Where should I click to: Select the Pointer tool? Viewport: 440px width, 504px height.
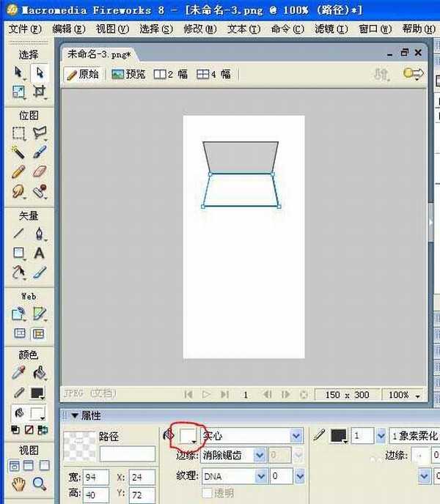click(18, 73)
